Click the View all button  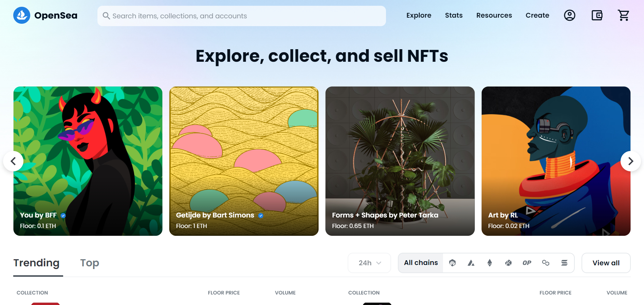click(606, 263)
